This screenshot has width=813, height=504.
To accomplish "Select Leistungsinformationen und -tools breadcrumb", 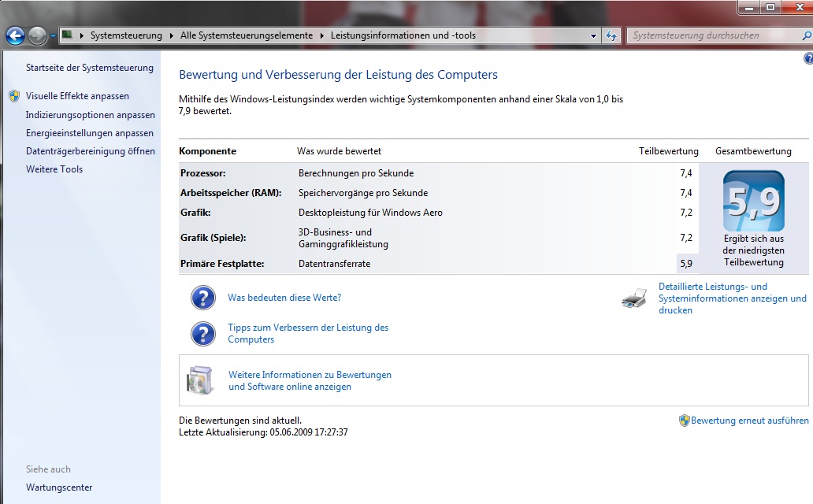I will [x=403, y=35].
